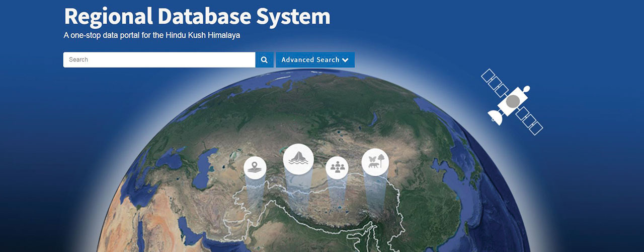Click the magnifying glass search button

click(264, 59)
